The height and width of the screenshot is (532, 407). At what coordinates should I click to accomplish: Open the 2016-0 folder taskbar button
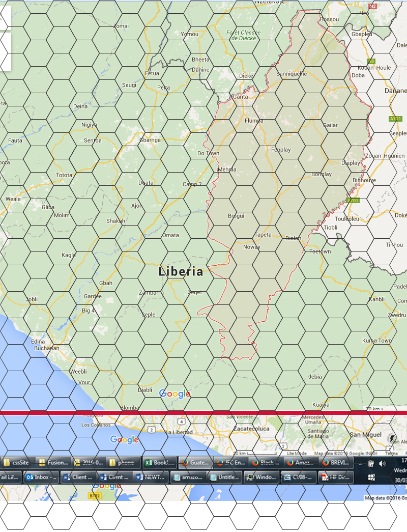89,463
